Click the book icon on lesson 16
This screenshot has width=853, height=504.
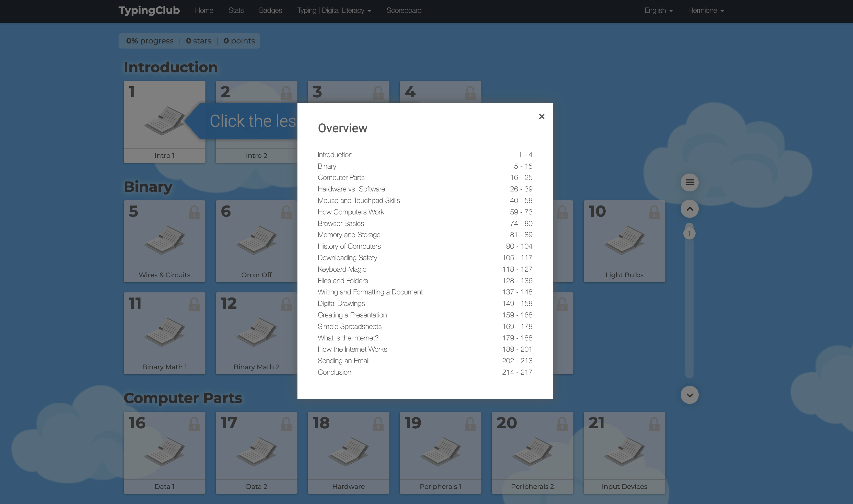[164, 451]
